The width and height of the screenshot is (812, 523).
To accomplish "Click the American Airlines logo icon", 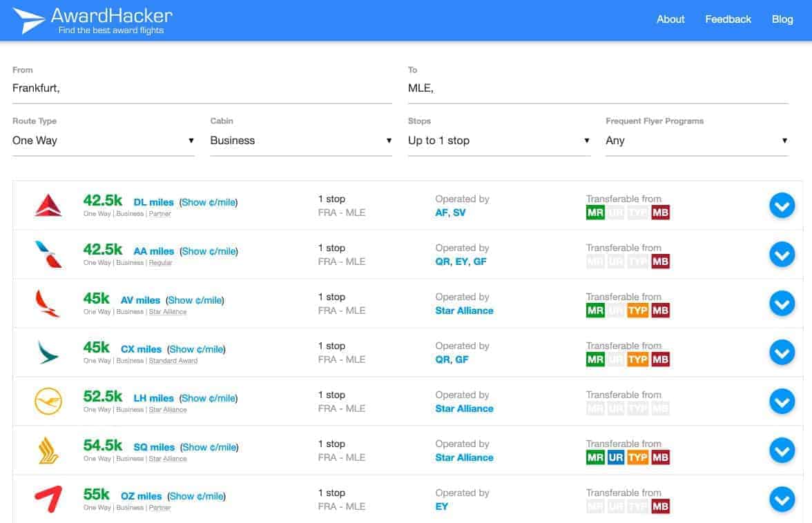I will pos(48,254).
